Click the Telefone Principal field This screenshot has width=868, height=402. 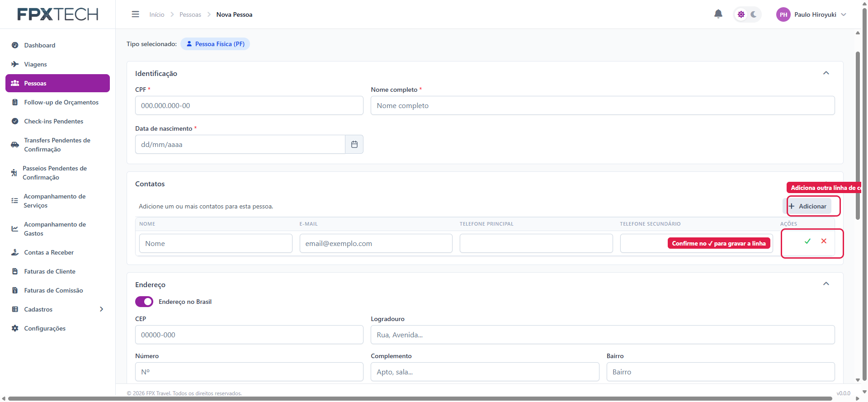click(x=536, y=243)
